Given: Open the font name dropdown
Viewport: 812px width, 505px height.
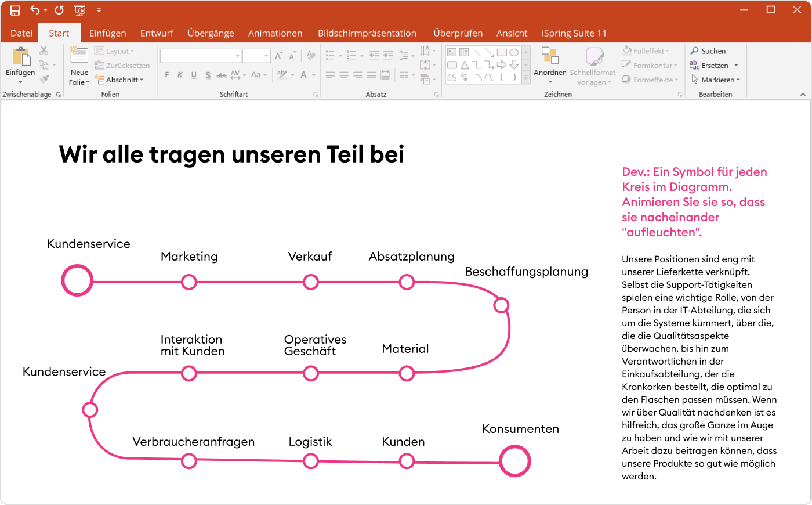Looking at the screenshot, I should (x=238, y=56).
